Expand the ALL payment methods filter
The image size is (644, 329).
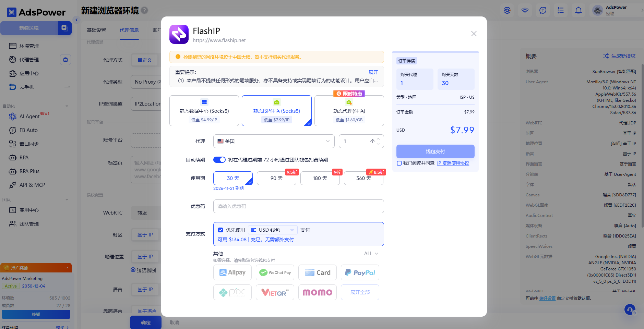pos(371,254)
